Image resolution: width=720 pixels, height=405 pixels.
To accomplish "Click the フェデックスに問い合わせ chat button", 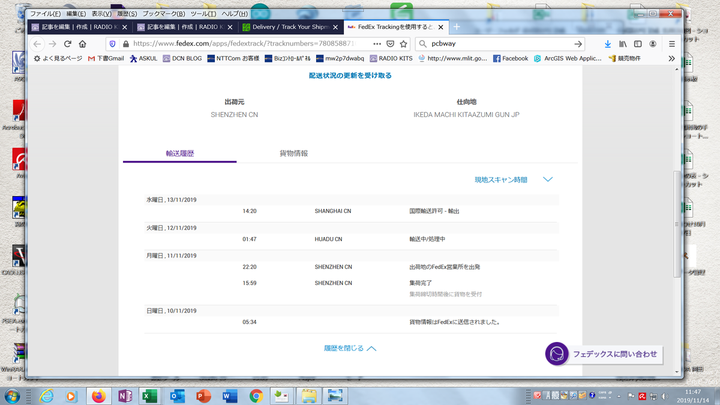I will coord(604,354).
